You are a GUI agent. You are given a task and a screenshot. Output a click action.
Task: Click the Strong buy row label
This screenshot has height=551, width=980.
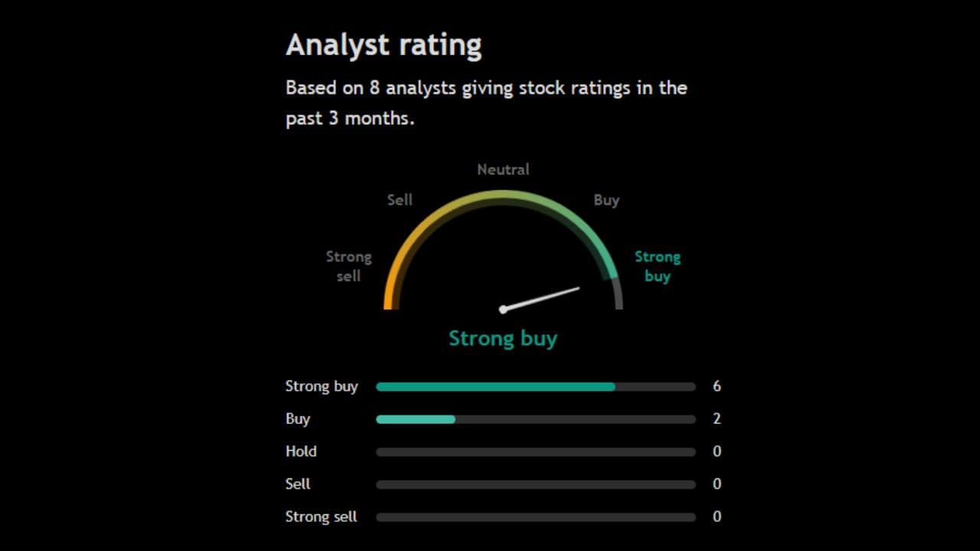(x=322, y=386)
